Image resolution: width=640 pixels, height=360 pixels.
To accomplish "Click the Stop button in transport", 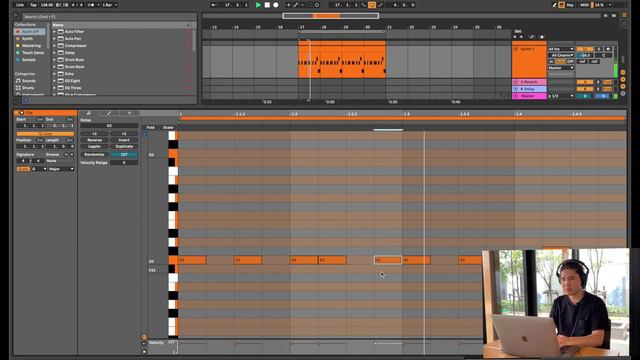I will coord(267,5).
